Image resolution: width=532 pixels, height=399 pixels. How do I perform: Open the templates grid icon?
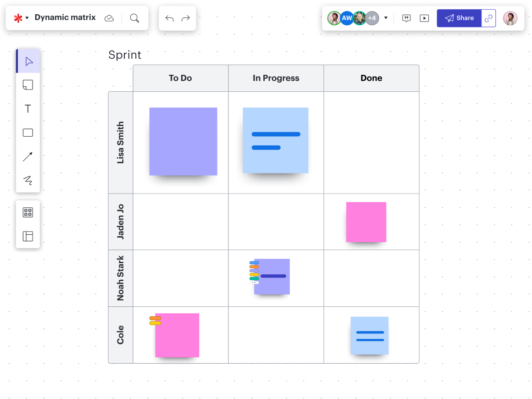(x=28, y=212)
